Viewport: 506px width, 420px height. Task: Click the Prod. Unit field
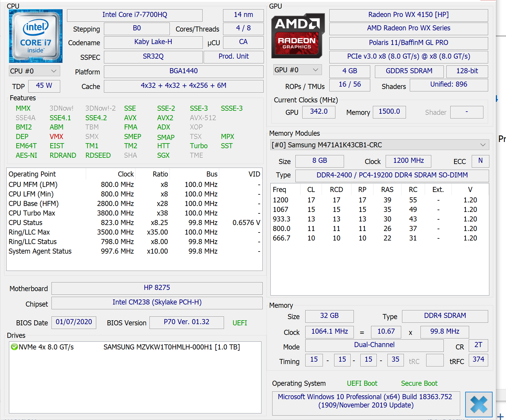point(233,57)
